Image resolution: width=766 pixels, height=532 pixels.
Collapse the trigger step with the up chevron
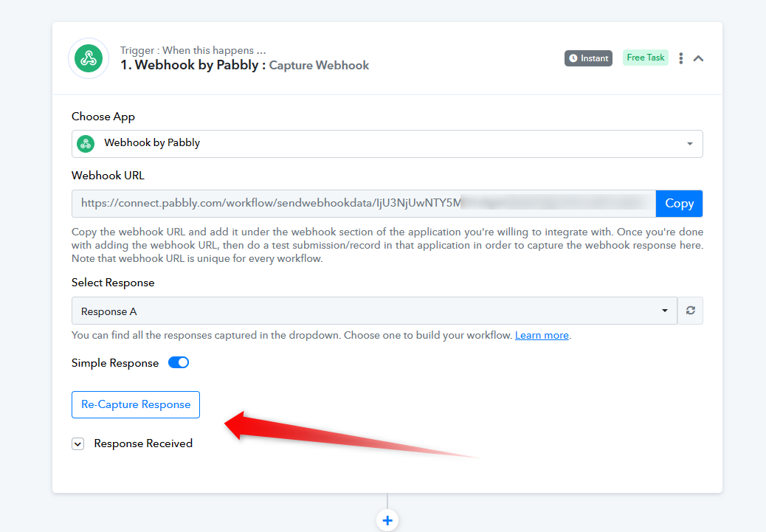tap(699, 58)
